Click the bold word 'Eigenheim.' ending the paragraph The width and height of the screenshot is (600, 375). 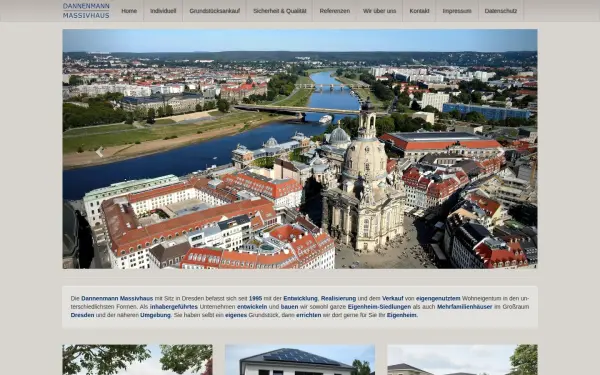pos(402,315)
